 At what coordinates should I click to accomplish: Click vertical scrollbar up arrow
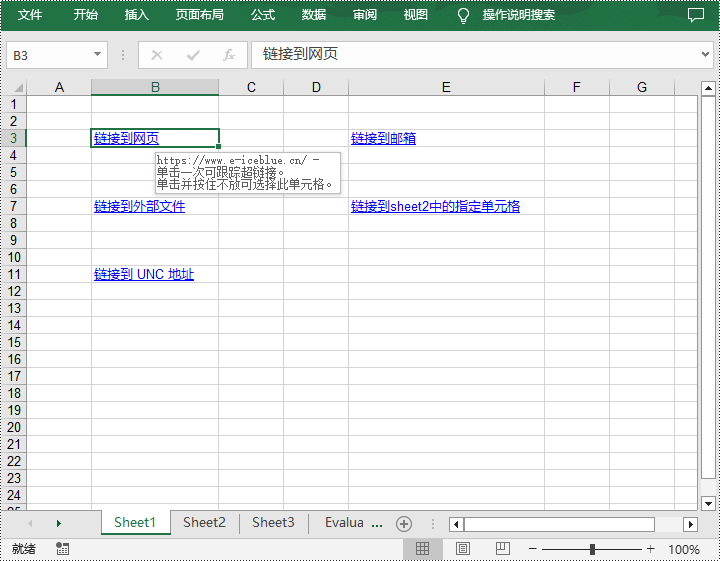click(708, 88)
